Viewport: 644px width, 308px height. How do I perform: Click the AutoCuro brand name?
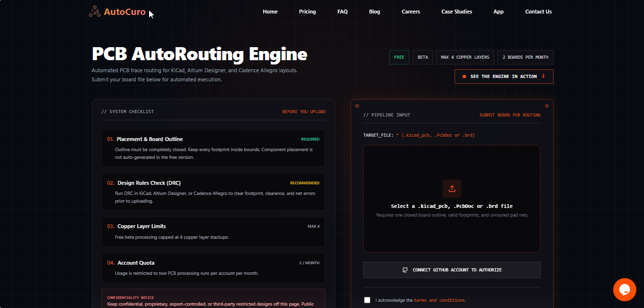point(125,12)
